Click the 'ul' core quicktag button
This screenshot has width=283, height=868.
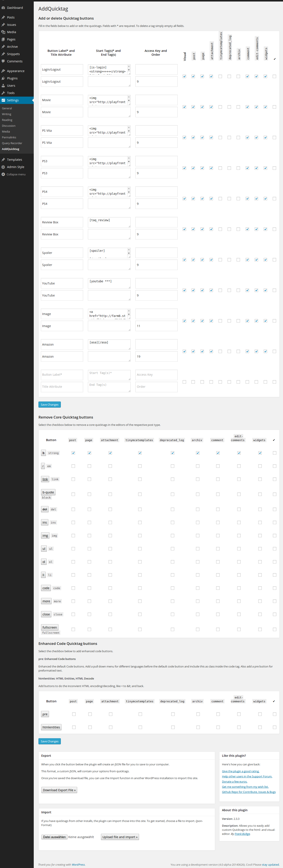pos(44,548)
